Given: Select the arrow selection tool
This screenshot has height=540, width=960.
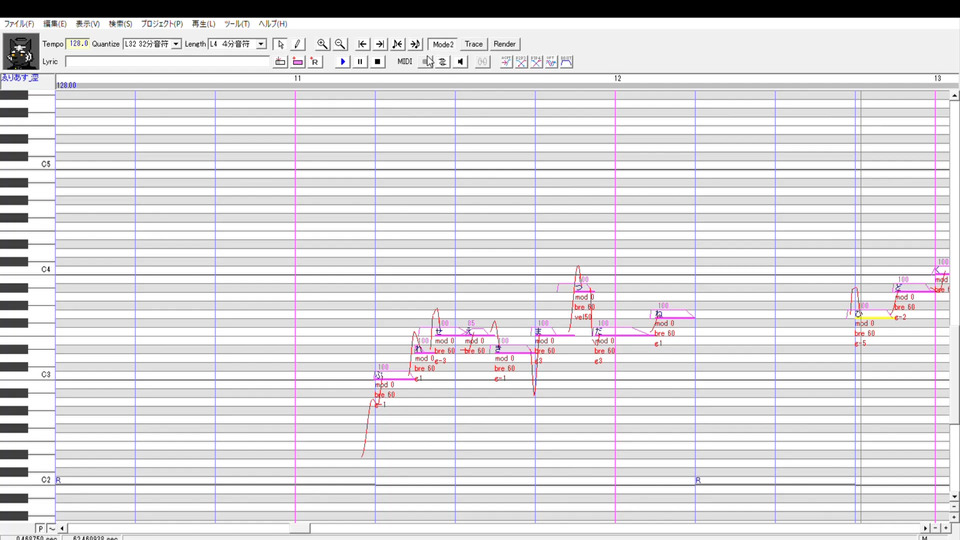Looking at the screenshot, I should coord(280,44).
